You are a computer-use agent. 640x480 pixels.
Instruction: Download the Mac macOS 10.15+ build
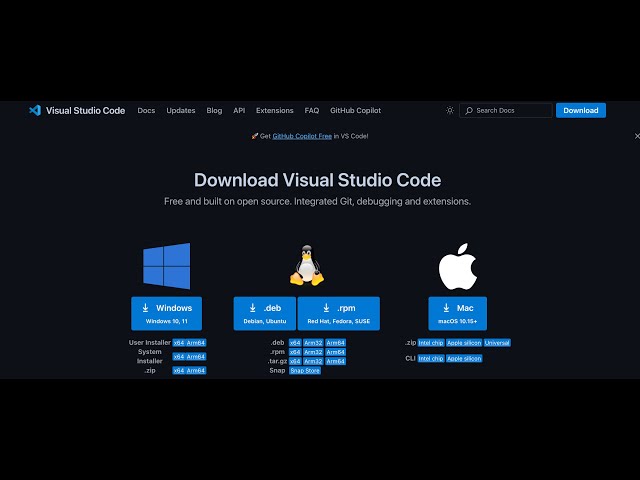click(458, 313)
